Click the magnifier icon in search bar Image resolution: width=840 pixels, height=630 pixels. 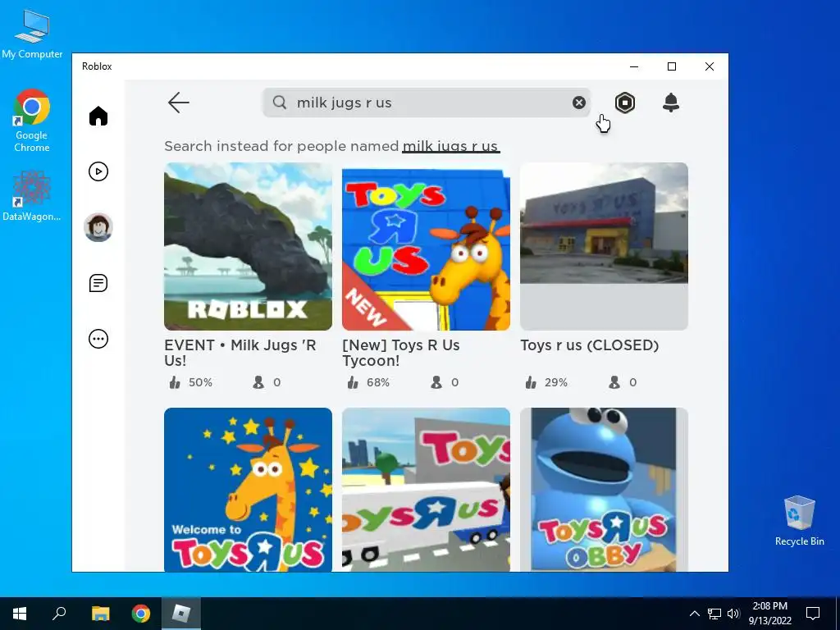279,103
